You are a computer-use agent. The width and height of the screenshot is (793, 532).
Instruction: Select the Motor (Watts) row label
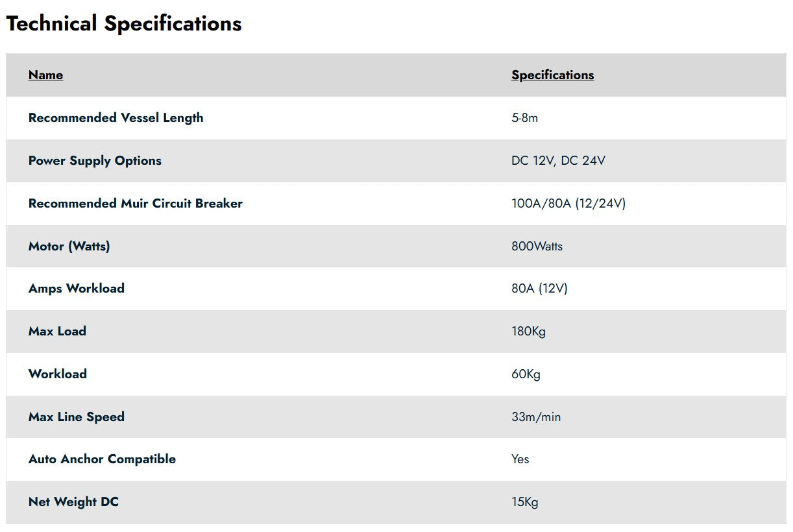click(69, 247)
